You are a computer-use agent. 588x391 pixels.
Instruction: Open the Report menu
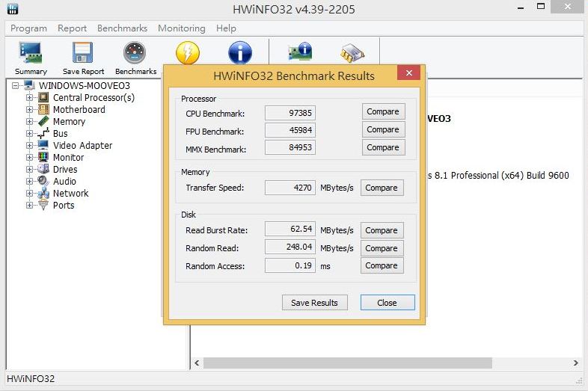72,28
